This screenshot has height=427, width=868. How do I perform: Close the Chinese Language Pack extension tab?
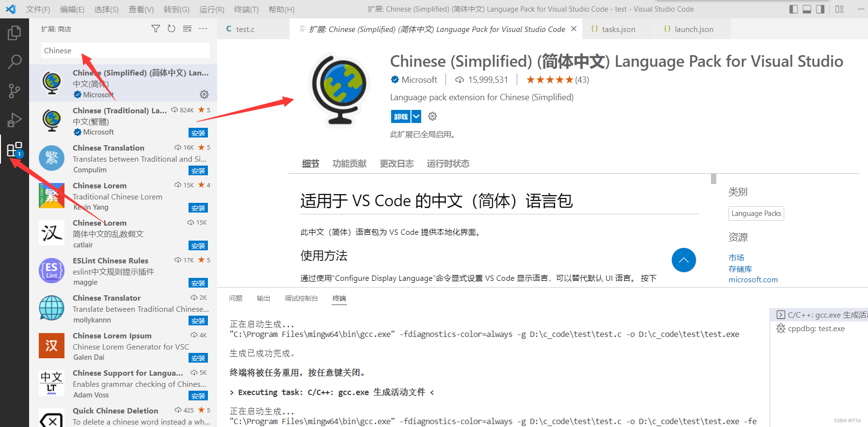(x=574, y=29)
